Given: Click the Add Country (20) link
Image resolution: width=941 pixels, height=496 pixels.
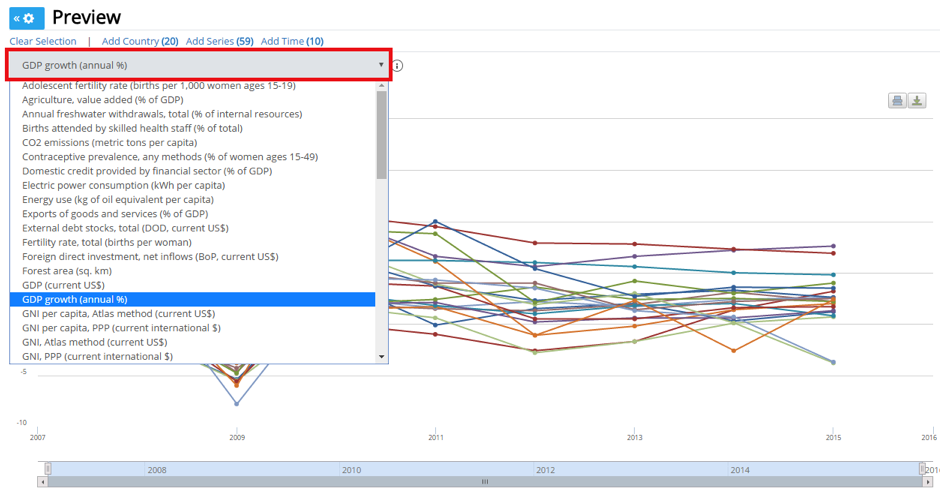Looking at the screenshot, I should 140,41.
